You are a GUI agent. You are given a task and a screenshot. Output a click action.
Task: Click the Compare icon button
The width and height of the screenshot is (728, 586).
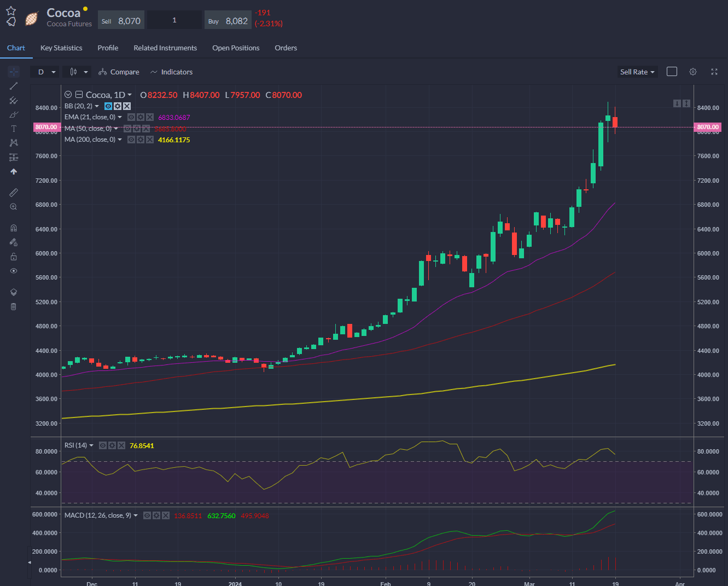coord(119,72)
